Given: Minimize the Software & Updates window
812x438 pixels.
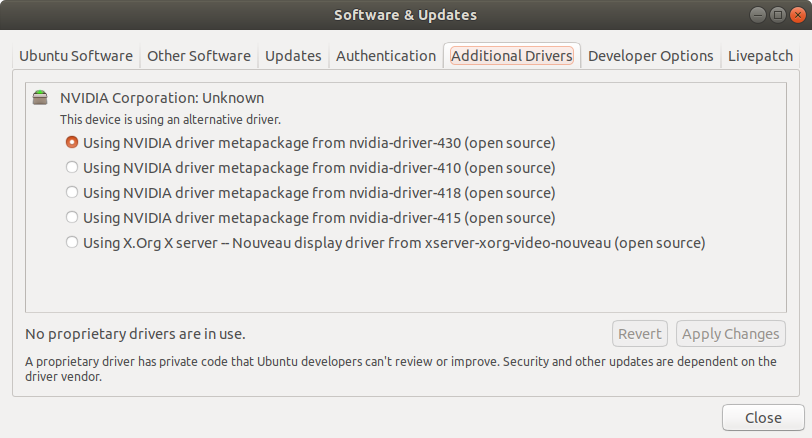Looking at the screenshot, I should 758,15.
